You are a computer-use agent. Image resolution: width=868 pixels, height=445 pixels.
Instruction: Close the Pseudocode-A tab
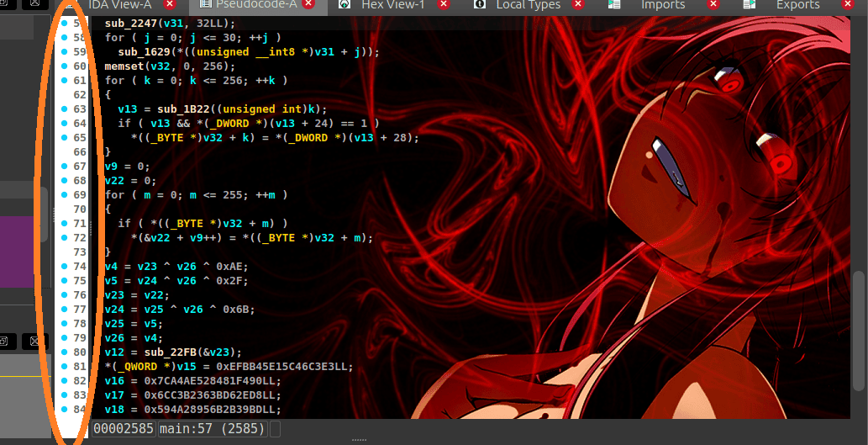point(309,4)
